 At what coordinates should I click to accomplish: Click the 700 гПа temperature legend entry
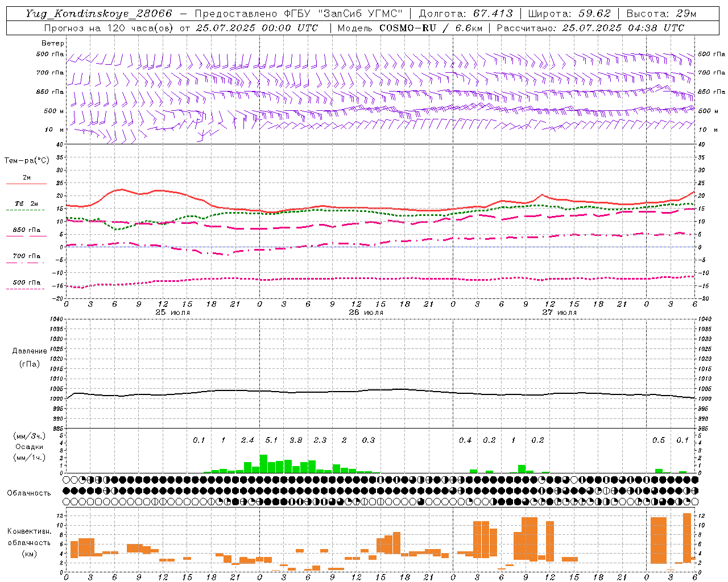tap(27, 256)
